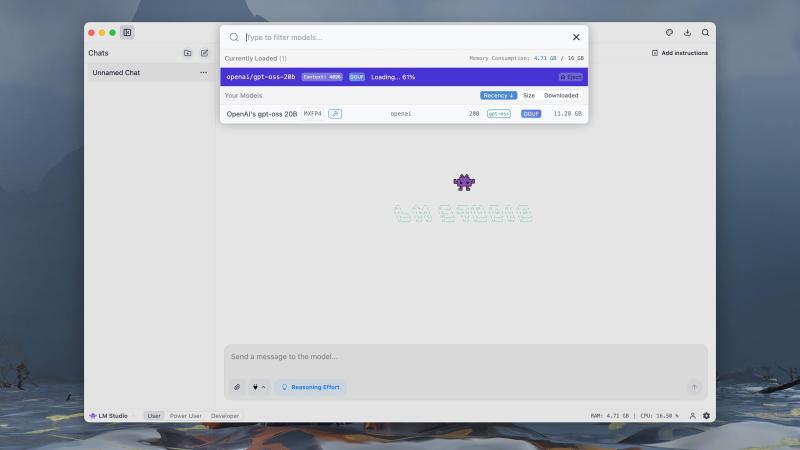Open the appearance theme icon
800x450 pixels.
coord(669,33)
